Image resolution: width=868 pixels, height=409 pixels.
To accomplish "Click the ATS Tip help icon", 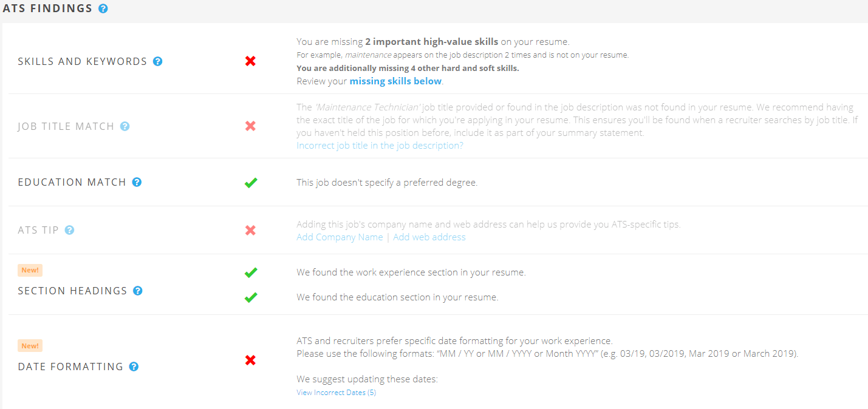I will 69,230.
